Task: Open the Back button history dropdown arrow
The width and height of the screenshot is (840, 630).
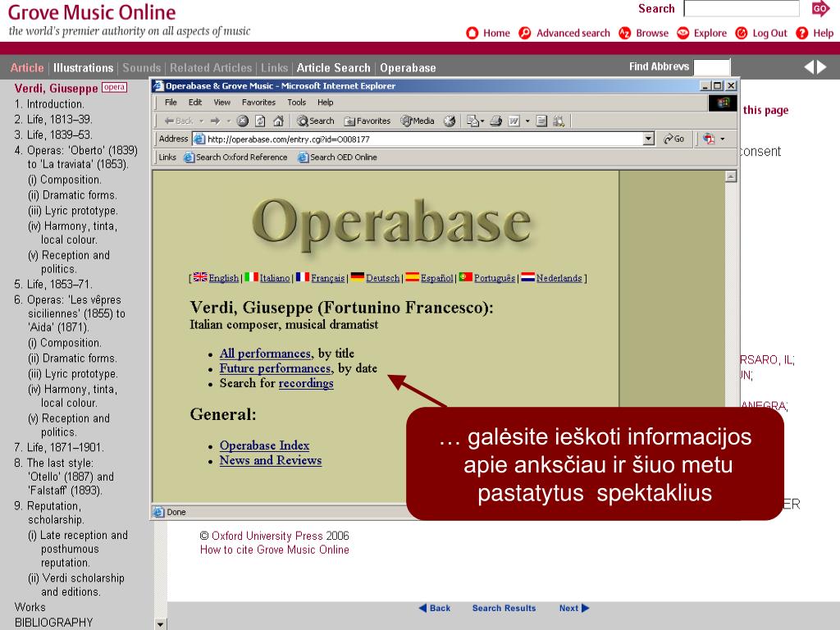Action: tap(202, 121)
